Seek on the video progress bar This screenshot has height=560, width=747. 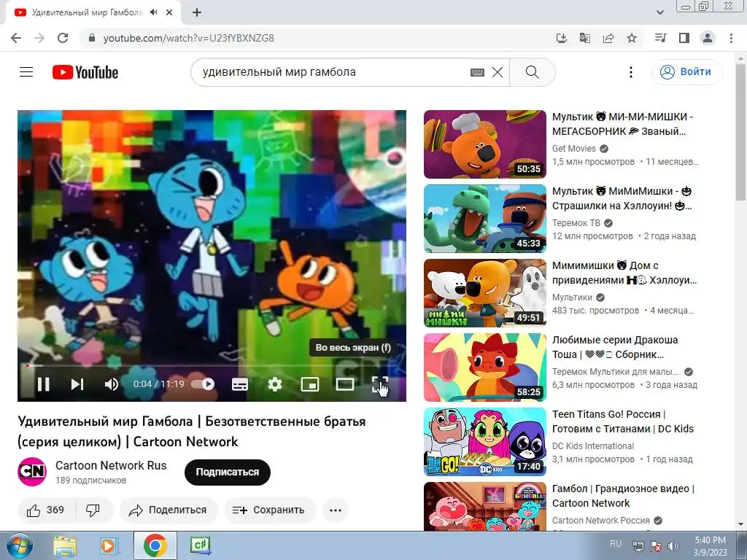coord(212,366)
